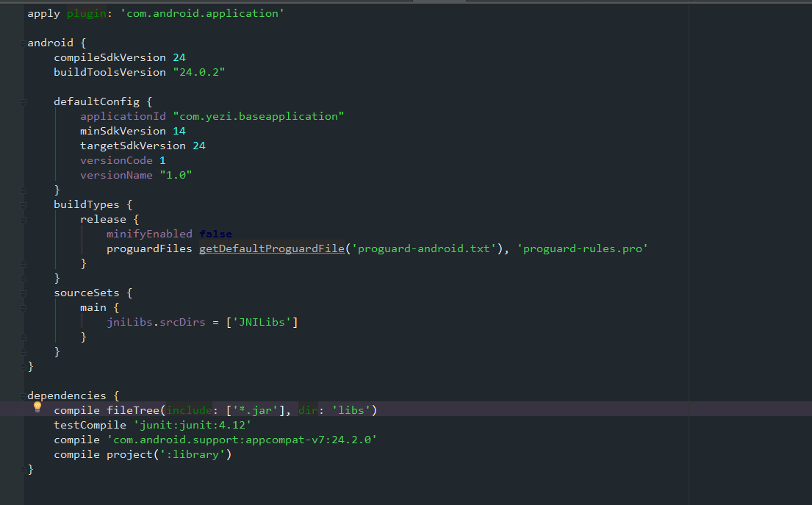The height and width of the screenshot is (505, 812).
Task: Click the 'junit:junit:4.12' dependency string
Action: [x=193, y=425]
